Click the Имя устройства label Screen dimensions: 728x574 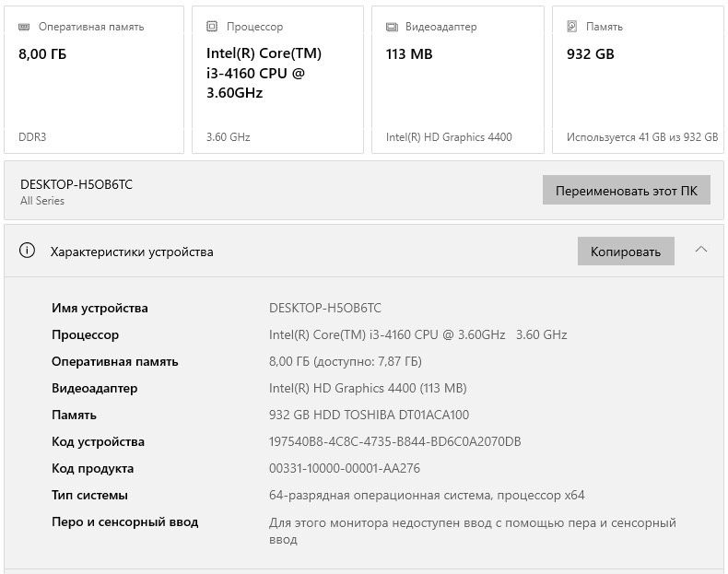click(100, 308)
